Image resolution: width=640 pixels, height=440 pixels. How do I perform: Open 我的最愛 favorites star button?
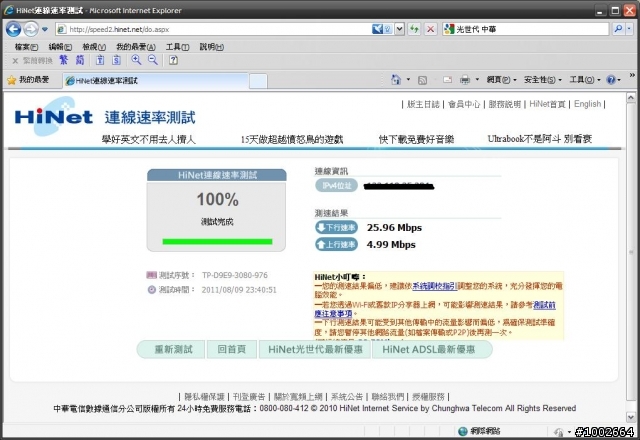[28, 80]
